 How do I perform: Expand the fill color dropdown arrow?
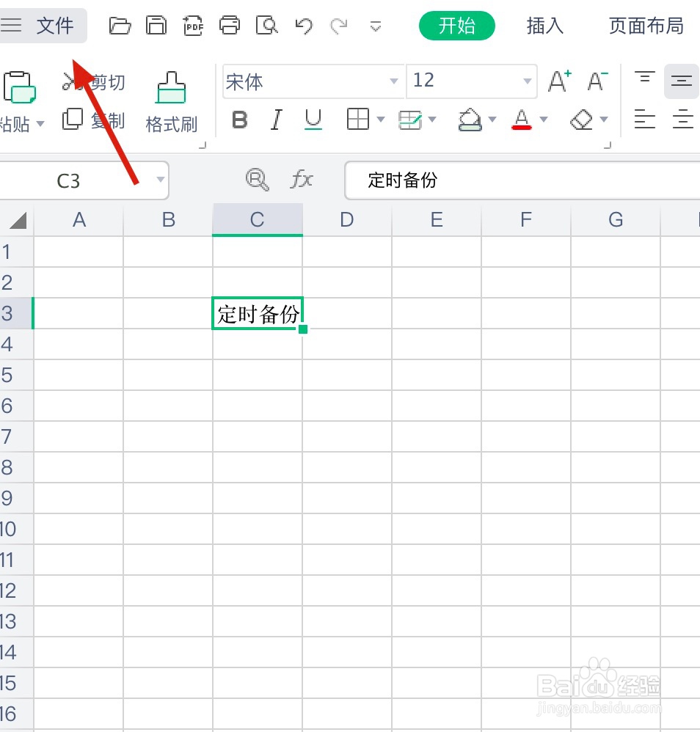(x=492, y=120)
